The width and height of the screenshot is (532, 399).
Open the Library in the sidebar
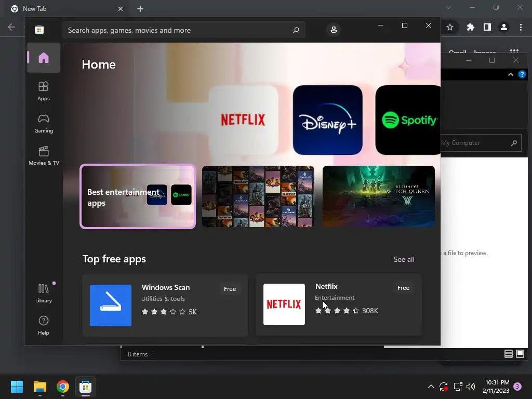click(x=44, y=294)
